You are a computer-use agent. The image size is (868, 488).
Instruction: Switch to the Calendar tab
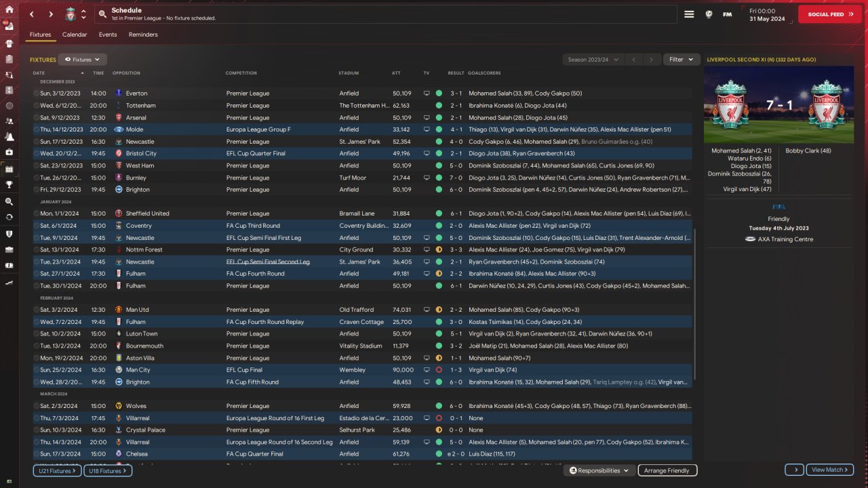pos(75,35)
